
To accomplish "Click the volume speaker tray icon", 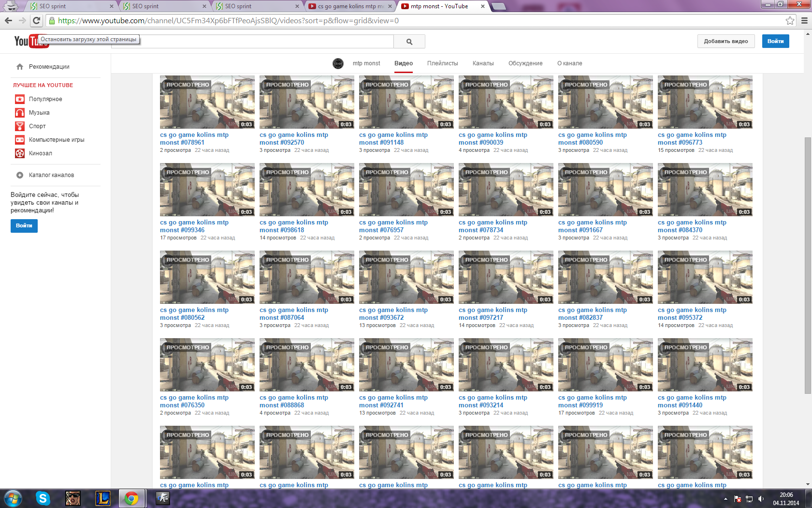I will pyautogui.click(x=761, y=499).
